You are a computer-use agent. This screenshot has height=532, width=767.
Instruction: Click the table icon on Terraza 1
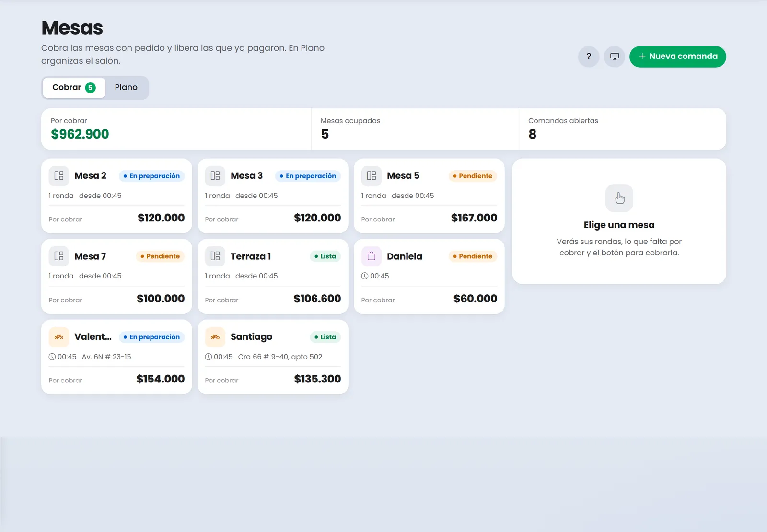pos(215,256)
